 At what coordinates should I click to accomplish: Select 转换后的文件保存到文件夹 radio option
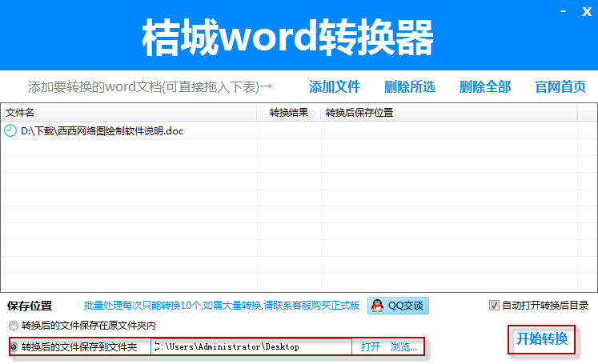tap(14, 347)
